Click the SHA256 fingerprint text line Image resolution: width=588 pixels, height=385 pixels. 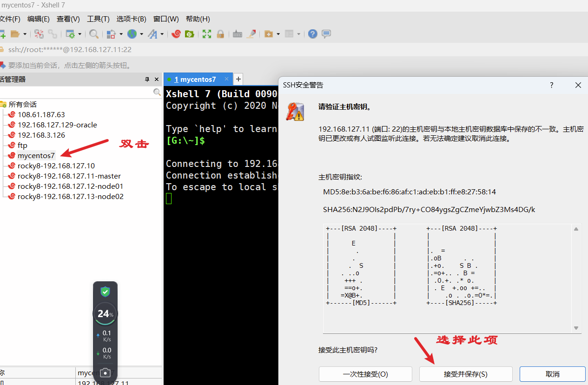point(429,209)
